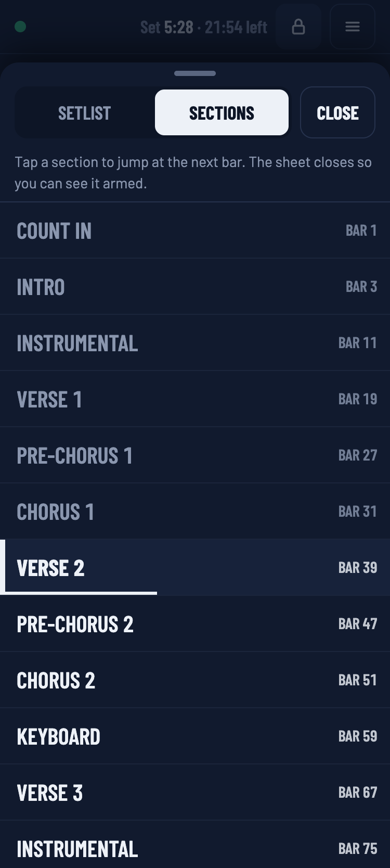The image size is (390, 868).
Task: Grab the sheet drag handle
Action: 195,73
